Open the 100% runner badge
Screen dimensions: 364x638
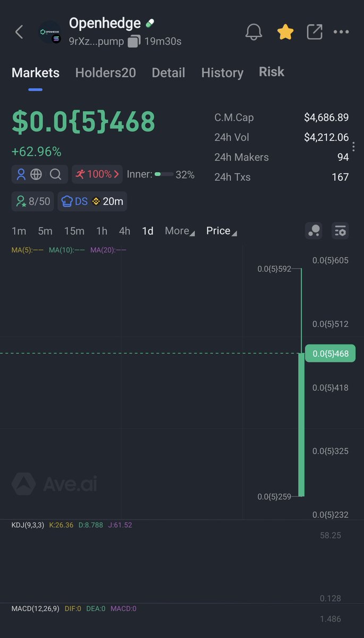tap(97, 174)
